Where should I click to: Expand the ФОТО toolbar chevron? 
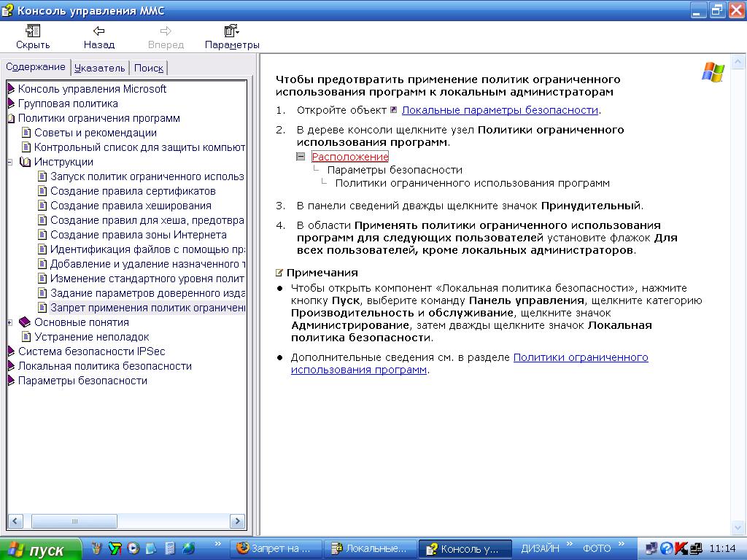coord(621,544)
